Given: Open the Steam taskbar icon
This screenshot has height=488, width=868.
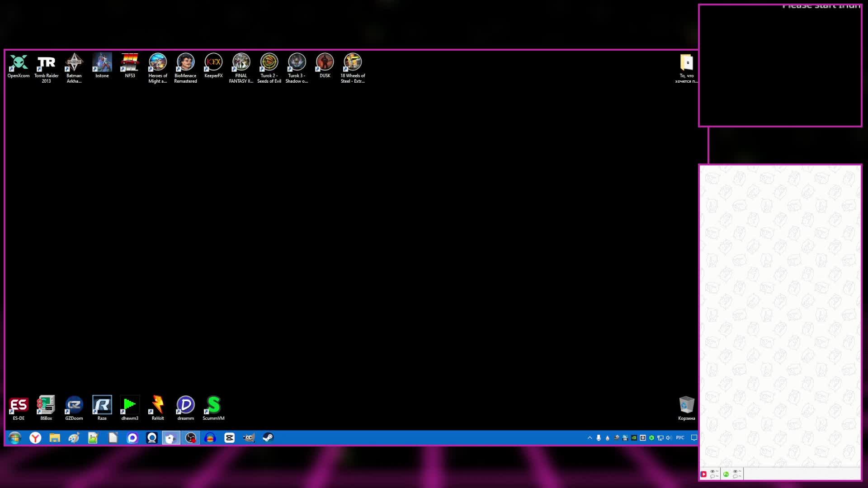Looking at the screenshot, I should tap(268, 437).
